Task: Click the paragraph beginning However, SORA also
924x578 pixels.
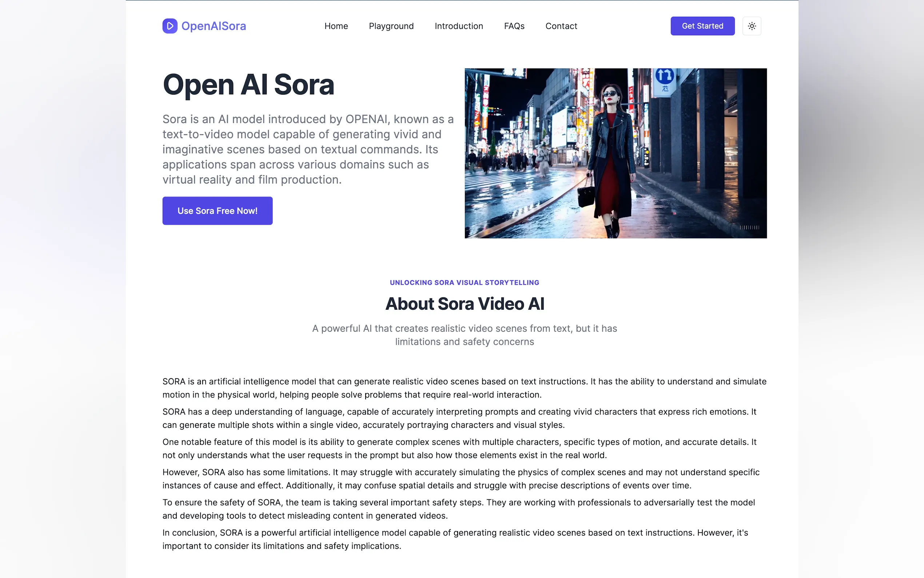Action: 460,479
